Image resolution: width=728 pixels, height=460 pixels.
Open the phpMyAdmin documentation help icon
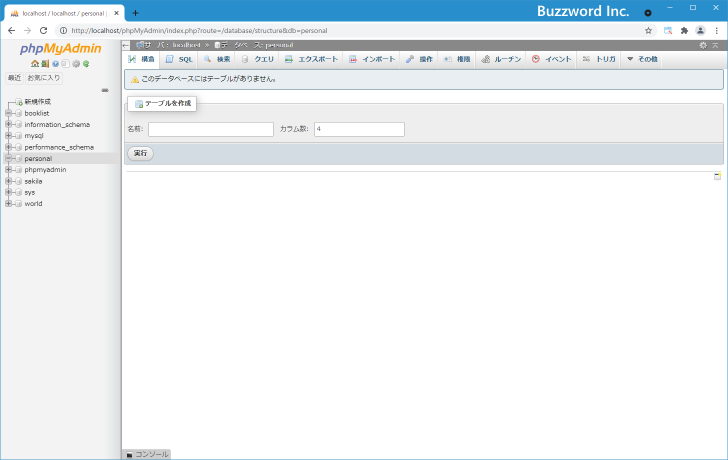56,64
